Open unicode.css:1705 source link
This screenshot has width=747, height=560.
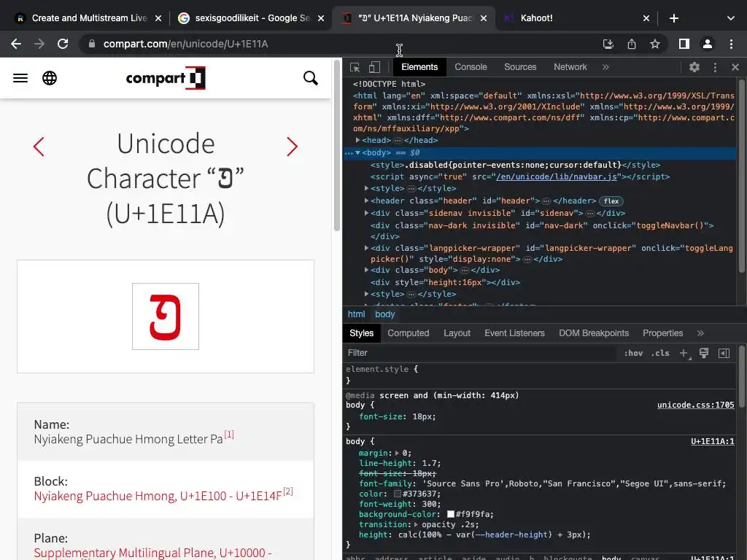pos(695,405)
